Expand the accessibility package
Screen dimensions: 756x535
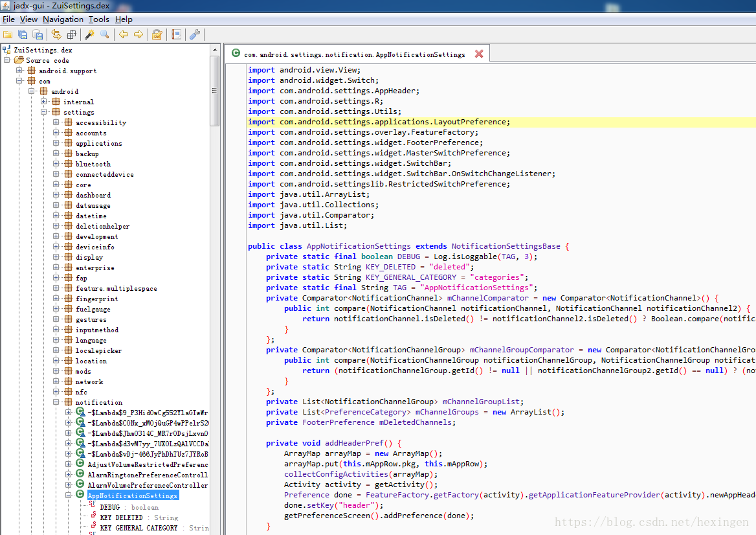click(x=56, y=122)
